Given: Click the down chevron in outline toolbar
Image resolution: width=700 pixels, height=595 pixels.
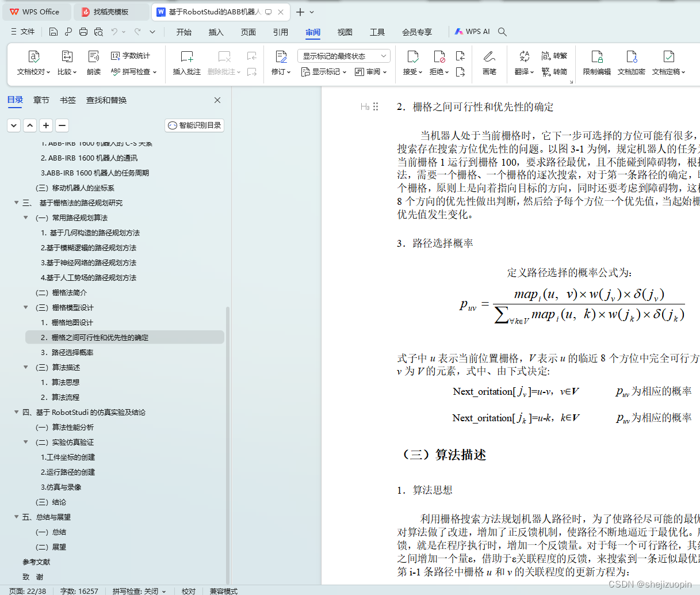Looking at the screenshot, I should [x=14, y=125].
